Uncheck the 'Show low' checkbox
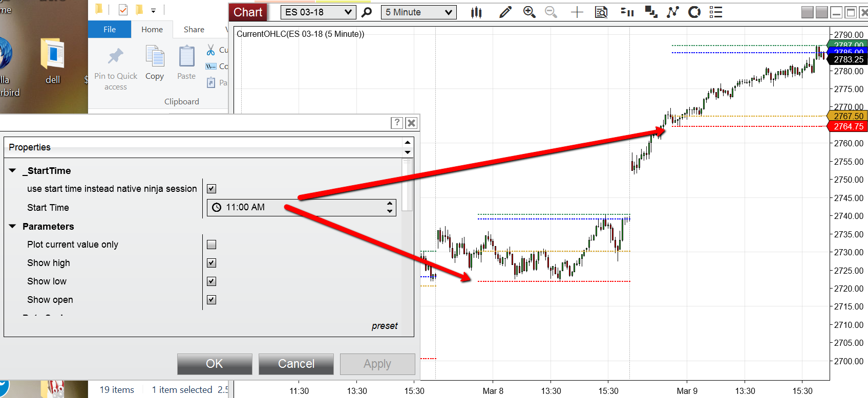 (211, 281)
